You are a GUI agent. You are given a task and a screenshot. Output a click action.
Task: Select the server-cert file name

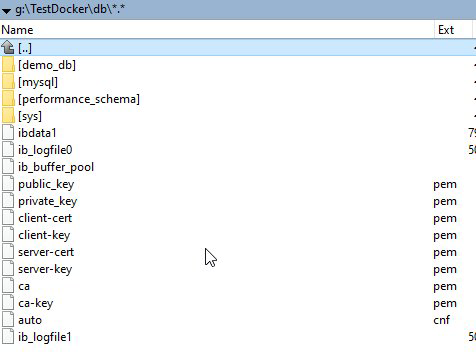(x=46, y=252)
